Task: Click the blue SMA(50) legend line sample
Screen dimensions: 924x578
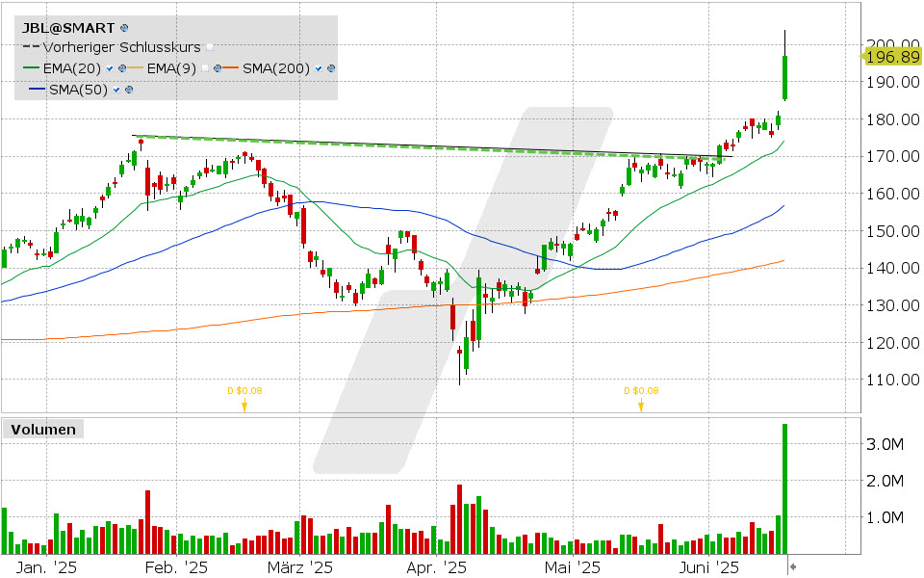Action: pos(37,90)
